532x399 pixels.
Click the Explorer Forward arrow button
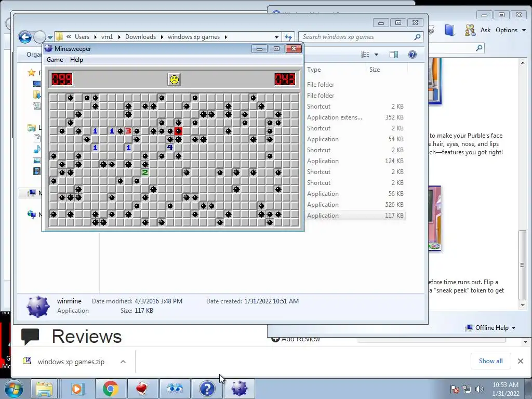(x=39, y=37)
